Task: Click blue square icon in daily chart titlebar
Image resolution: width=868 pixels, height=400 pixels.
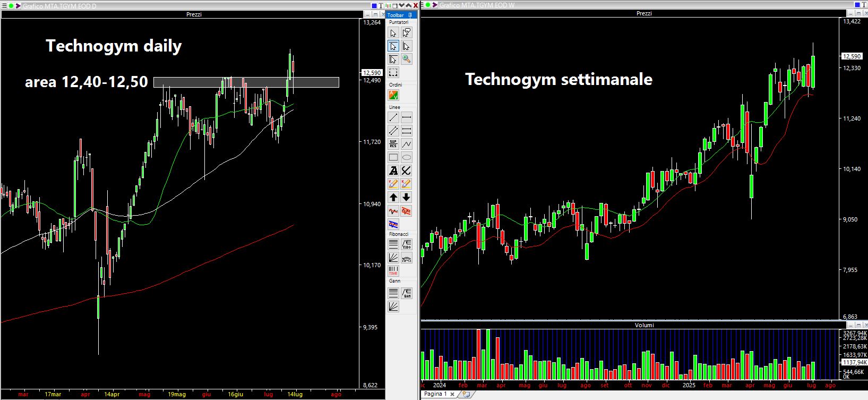Action: click(374, 6)
